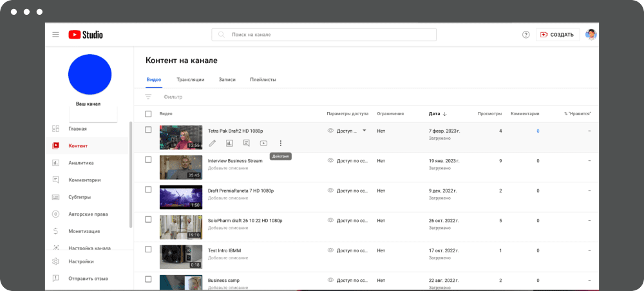The image size is (644, 291).
Task: Open analytics icon for Tetra Pak video
Action: click(229, 143)
